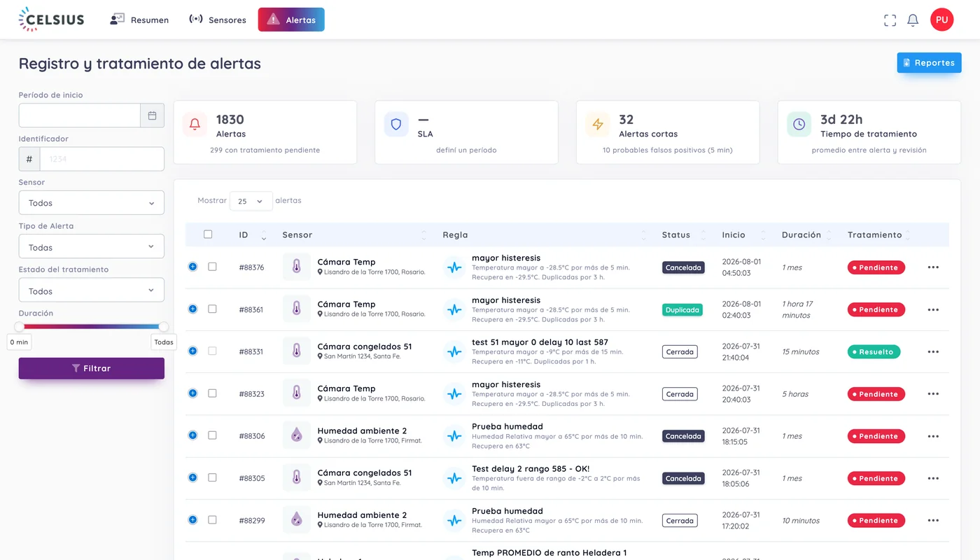The height and width of the screenshot is (560, 980).
Task: Click the Celsius logo
Action: [51, 20]
